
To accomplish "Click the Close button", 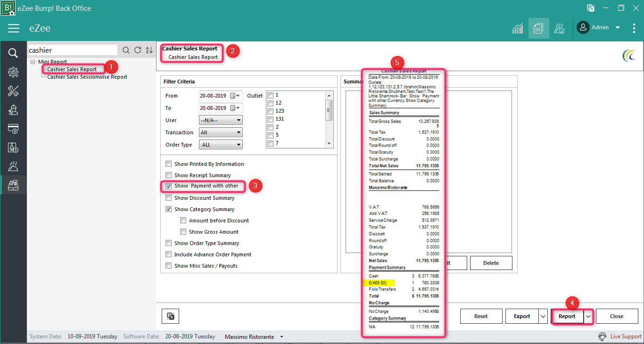I will (x=617, y=316).
